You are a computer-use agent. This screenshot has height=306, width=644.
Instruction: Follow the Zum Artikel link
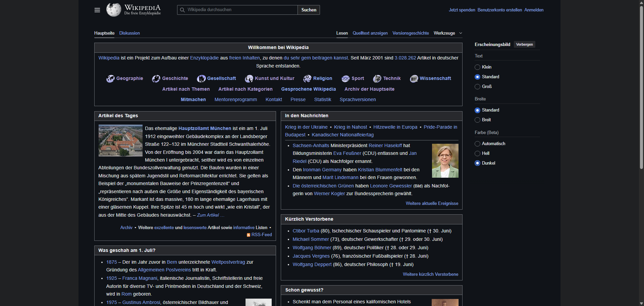pos(210,215)
